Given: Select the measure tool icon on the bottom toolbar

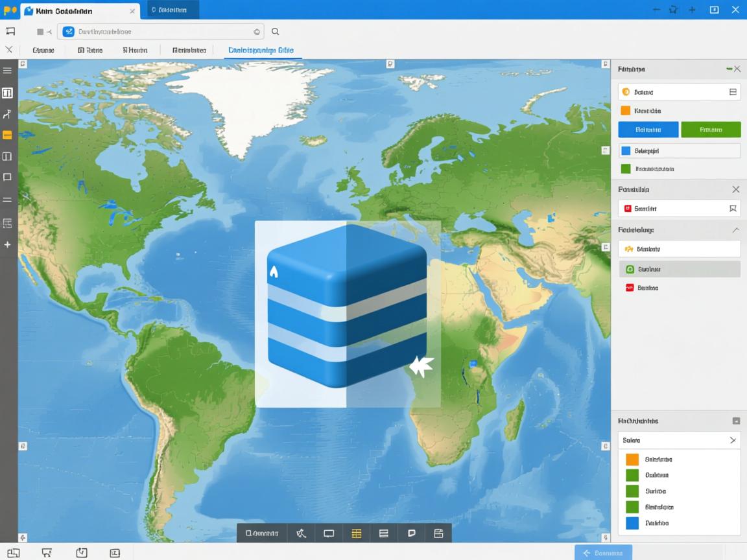Looking at the screenshot, I should [x=300, y=533].
